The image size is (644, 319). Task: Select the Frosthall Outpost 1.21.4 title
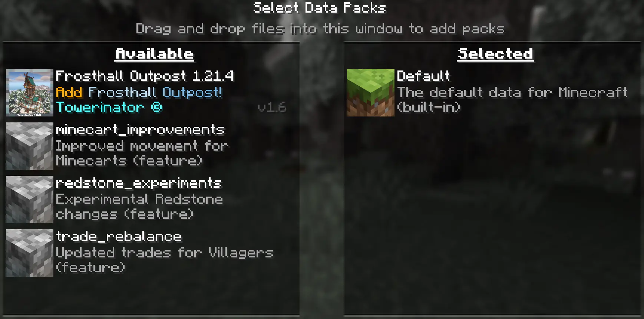tap(145, 76)
